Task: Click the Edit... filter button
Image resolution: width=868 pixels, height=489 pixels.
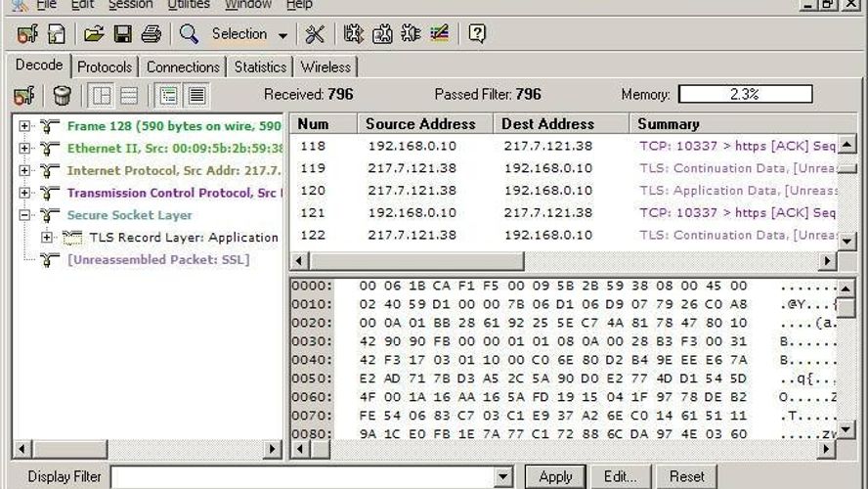Action: [620, 477]
